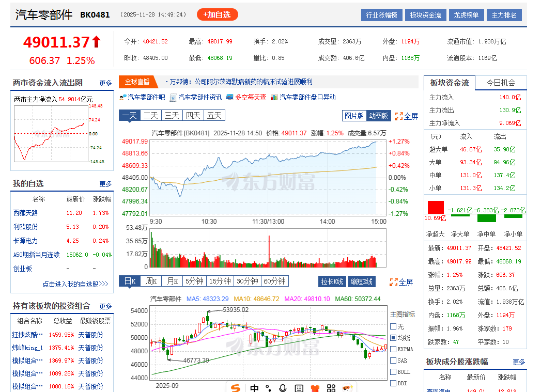This screenshot has height=392, width=541.
Task: Enable the EXPMA indicator checkbox
Action: click(393, 349)
